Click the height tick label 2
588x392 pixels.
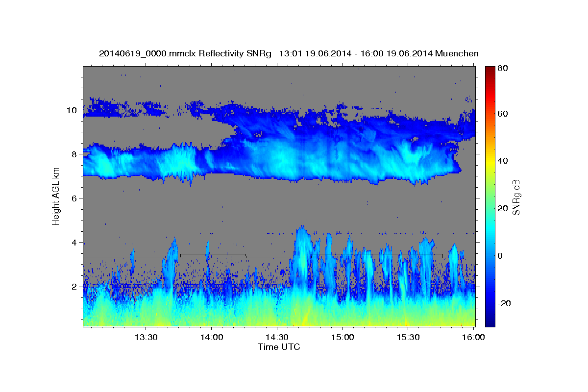tap(75, 287)
